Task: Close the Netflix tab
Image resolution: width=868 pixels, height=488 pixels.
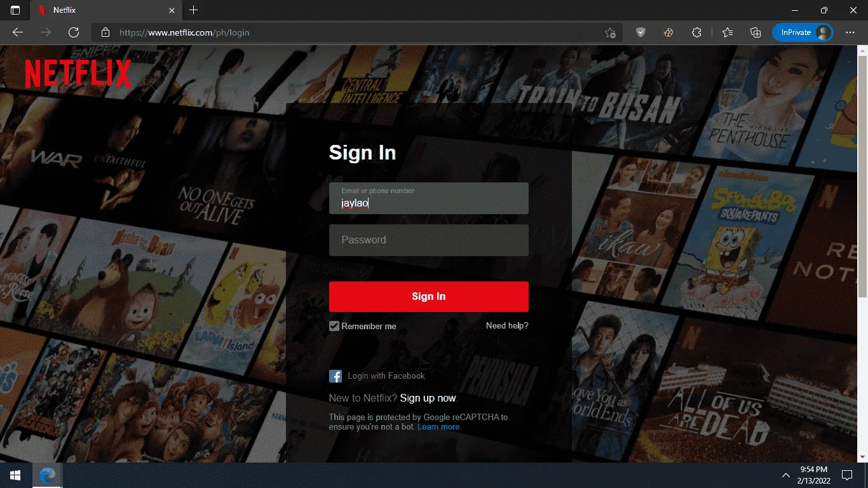Action: tap(172, 10)
